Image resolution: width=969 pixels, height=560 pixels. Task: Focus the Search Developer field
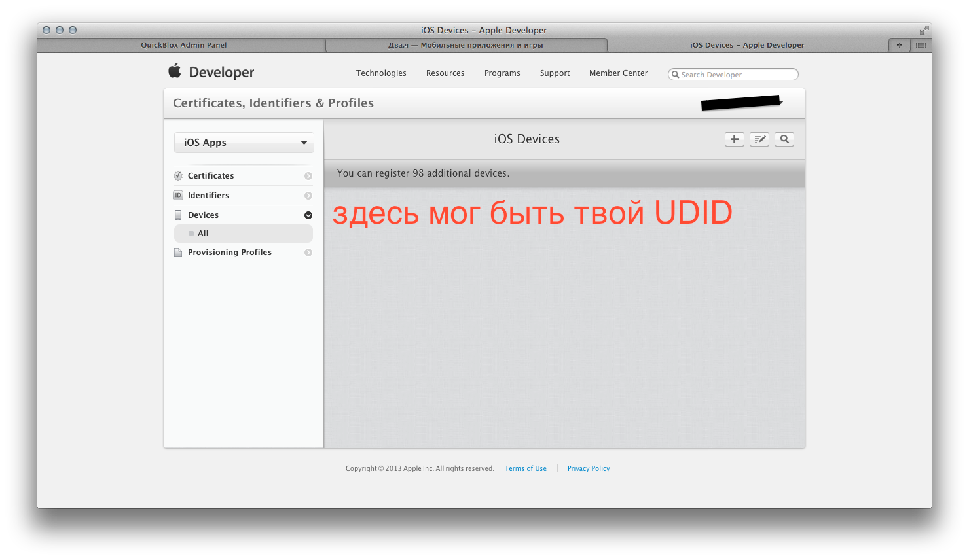pos(733,75)
